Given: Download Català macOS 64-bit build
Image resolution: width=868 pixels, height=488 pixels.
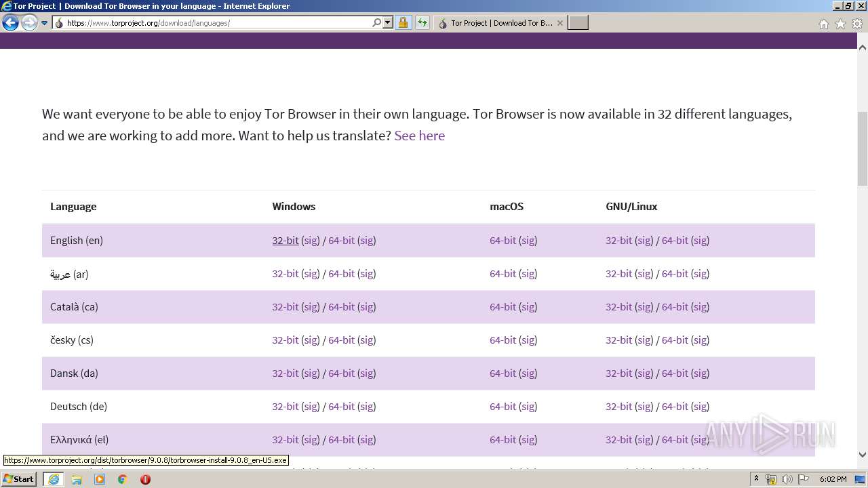Looking at the screenshot, I should point(502,306).
